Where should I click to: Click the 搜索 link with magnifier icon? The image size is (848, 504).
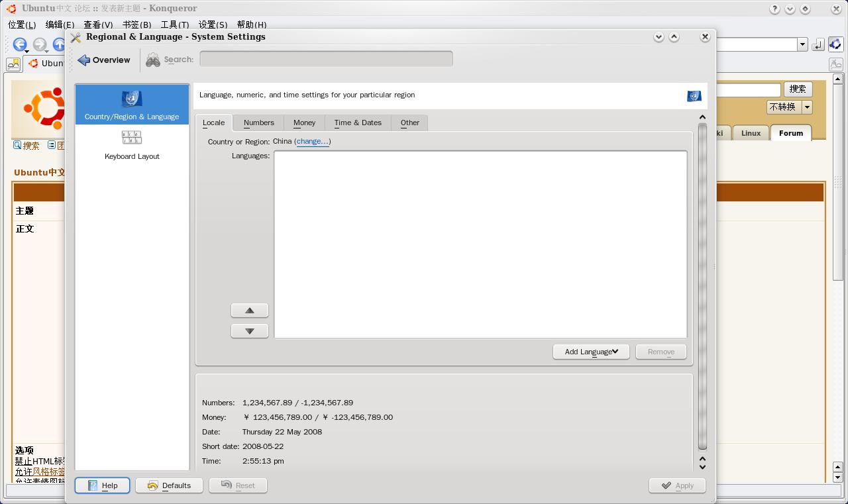pos(26,146)
